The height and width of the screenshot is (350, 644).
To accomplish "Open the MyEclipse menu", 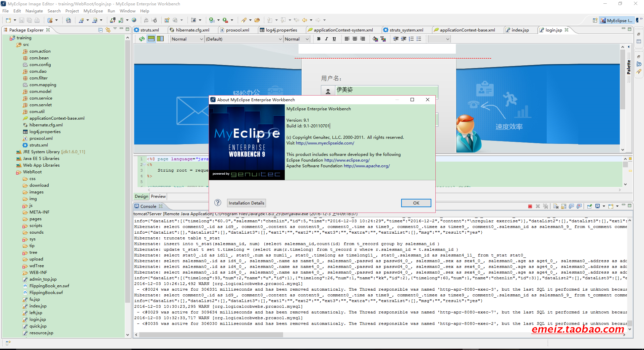I will pyautogui.click(x=93, y=11).
